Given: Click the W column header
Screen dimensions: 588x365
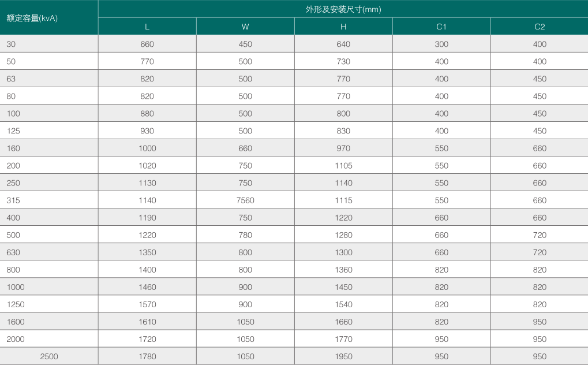Looking at the screenshot, I should (x=245, y=26).
